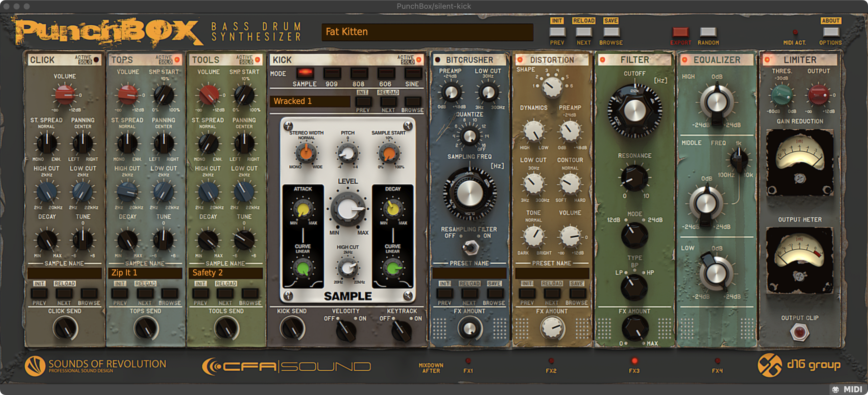
Task: Click the red EXPORT button
Action: [x=680, y=32]
